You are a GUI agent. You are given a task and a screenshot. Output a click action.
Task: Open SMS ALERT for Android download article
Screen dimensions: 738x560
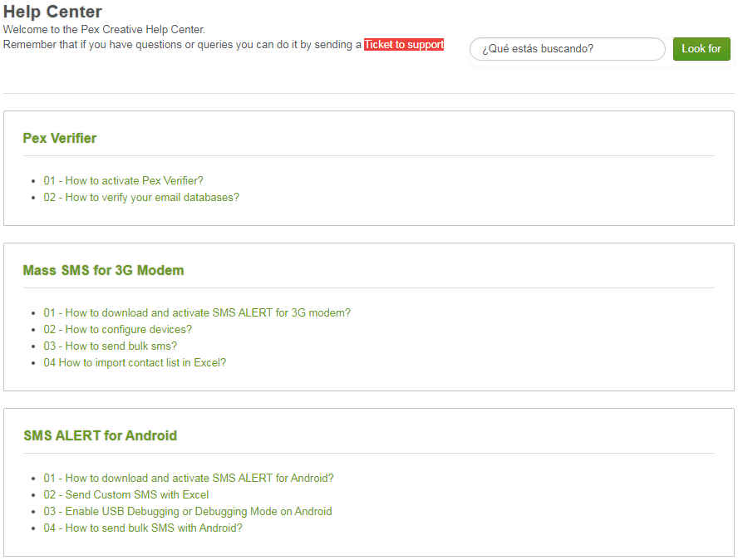point(189,478)
